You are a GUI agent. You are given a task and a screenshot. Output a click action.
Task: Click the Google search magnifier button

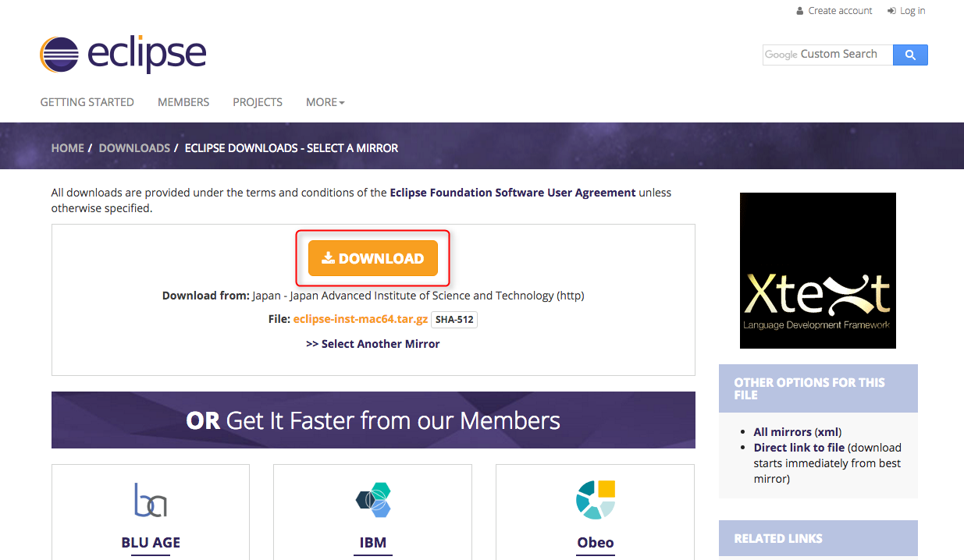[910, 55]
